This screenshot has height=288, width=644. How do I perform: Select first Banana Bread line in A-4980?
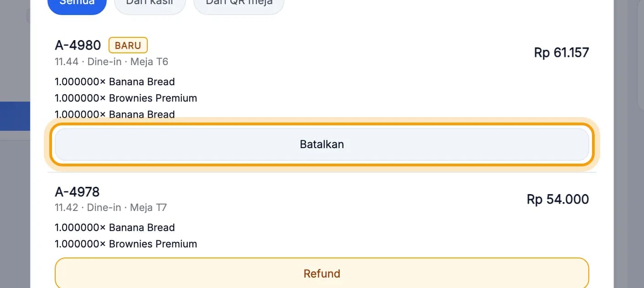[115, 82]
